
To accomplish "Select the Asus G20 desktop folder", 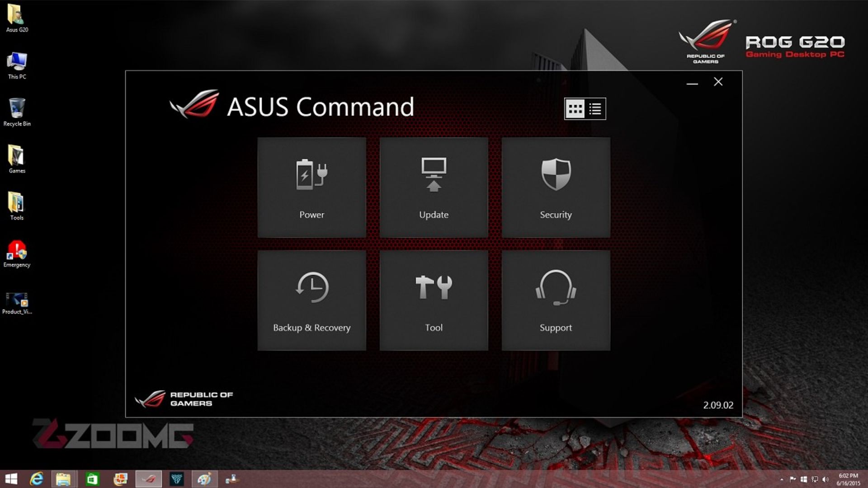I will click(x=17, y=19).
